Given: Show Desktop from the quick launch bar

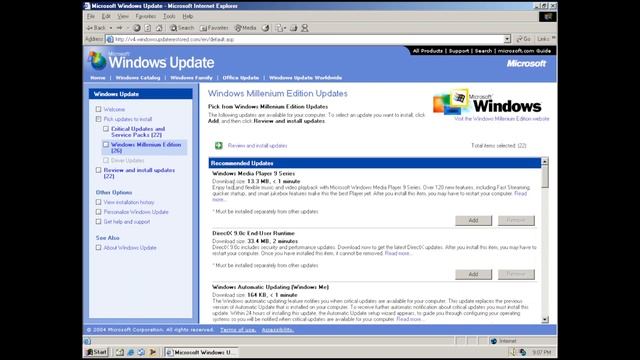Looking at the screenshot, I should click(x=120, y=352).
